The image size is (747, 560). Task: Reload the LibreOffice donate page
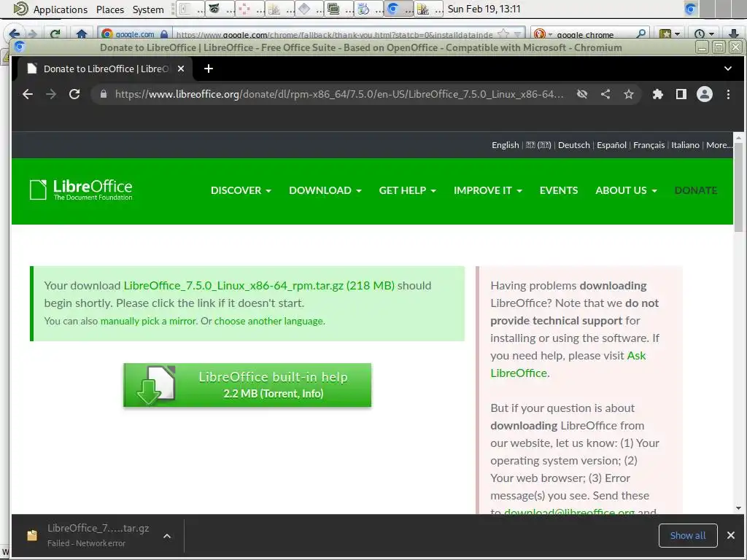pos(74,94)
